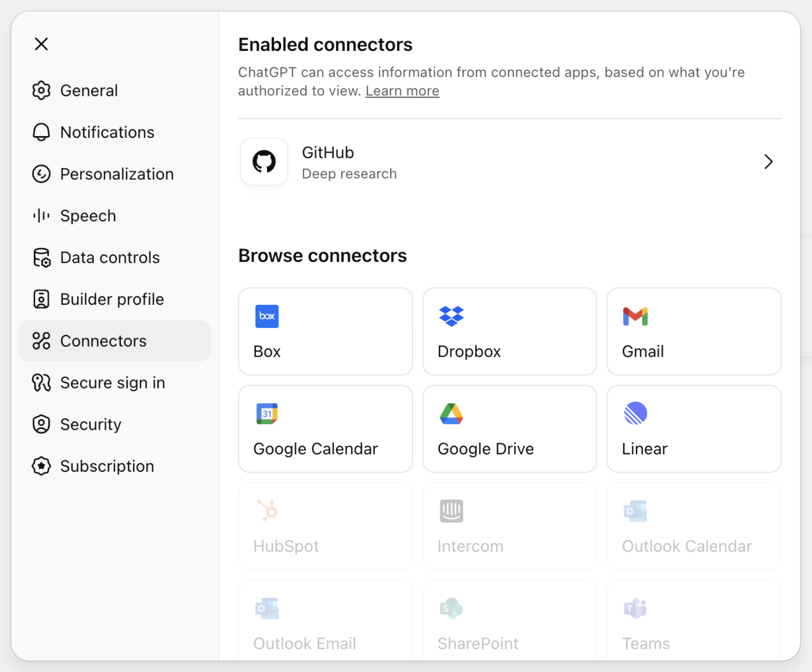Open the General settings tab

point(89,91)
